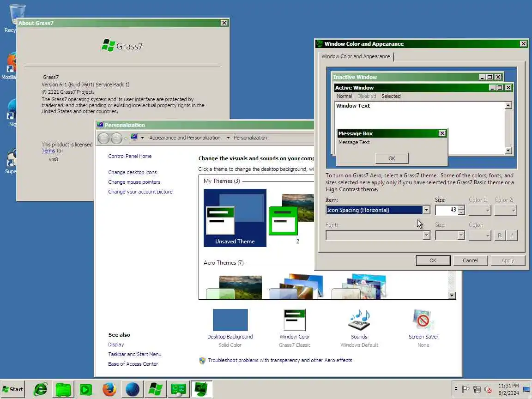Increase the item Size spinner value
The height and width of the screenshot is (399, 532).
click(x=461, y=208)
